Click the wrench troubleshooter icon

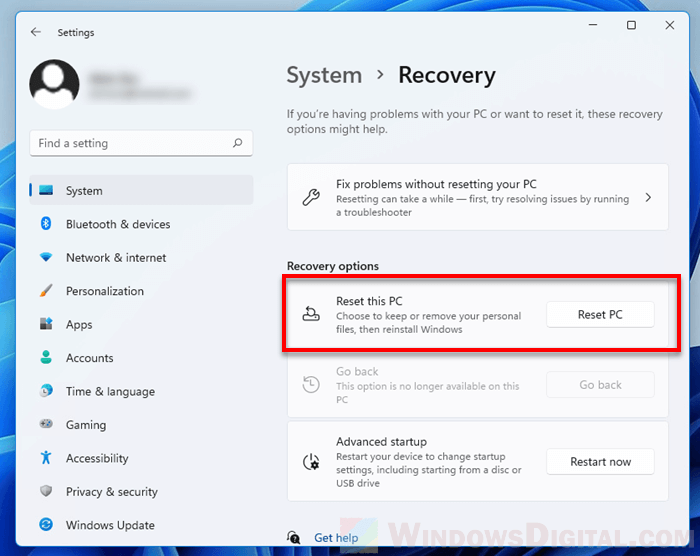[x=311, y=197]
